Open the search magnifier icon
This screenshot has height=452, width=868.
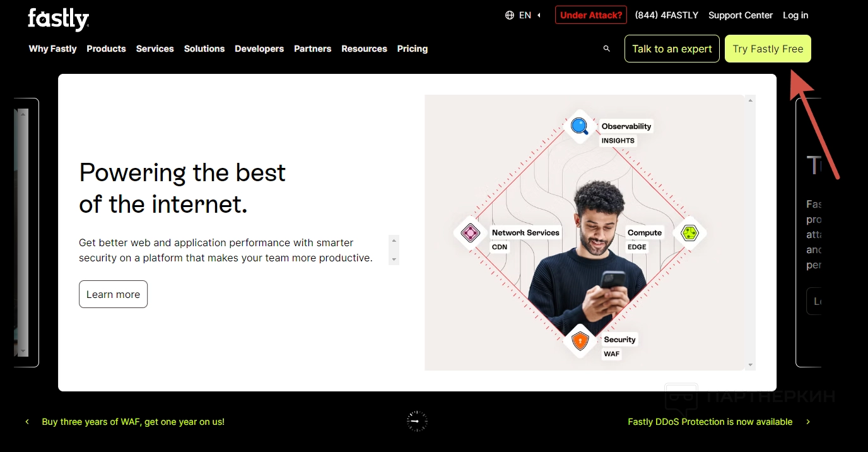click(607, 49)
